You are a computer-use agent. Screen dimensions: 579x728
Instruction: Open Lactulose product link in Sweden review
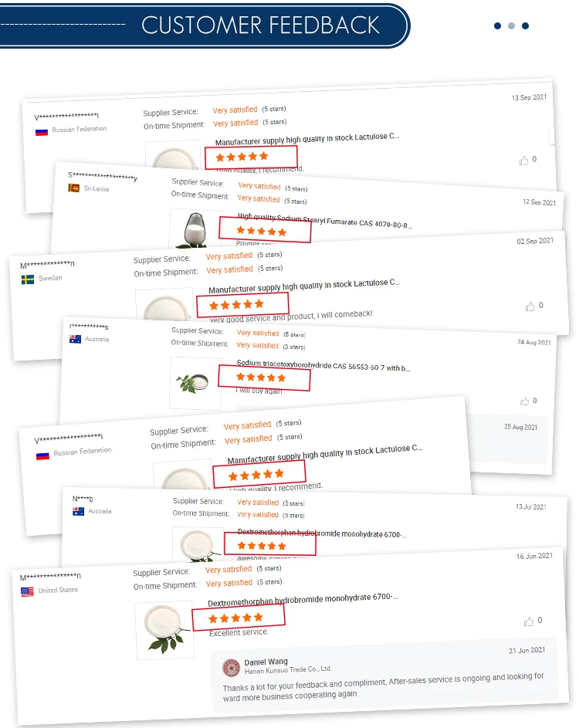pyautogui.click(x=304, y=286)
